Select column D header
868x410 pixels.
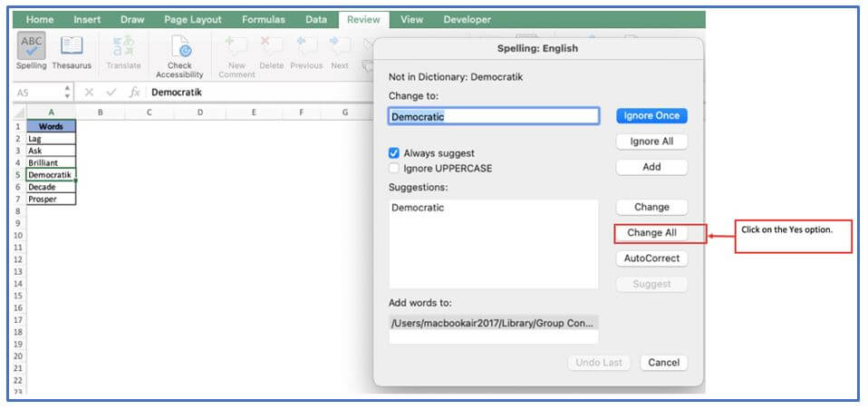point(200,112)
